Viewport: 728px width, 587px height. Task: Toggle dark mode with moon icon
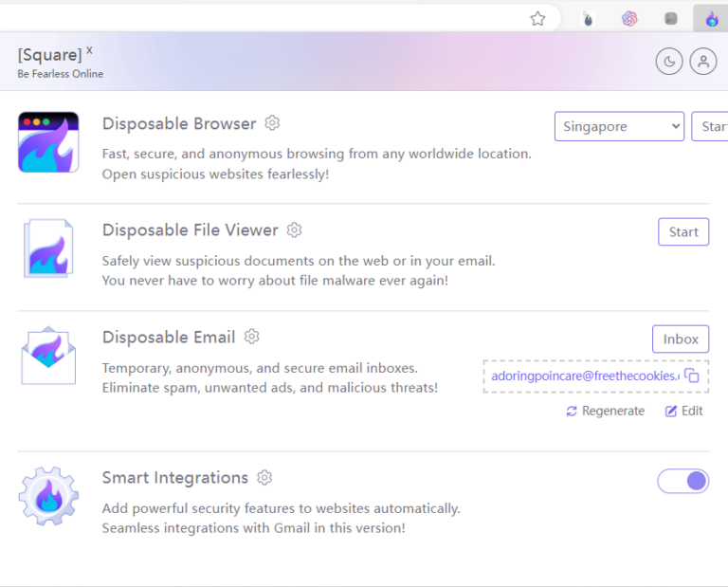point(669,62)
